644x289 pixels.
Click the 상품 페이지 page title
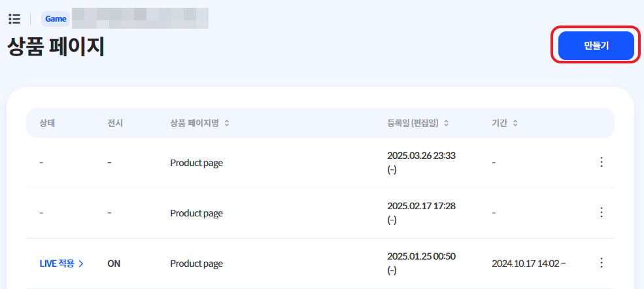pyautogui.click(x=56, y=48)
